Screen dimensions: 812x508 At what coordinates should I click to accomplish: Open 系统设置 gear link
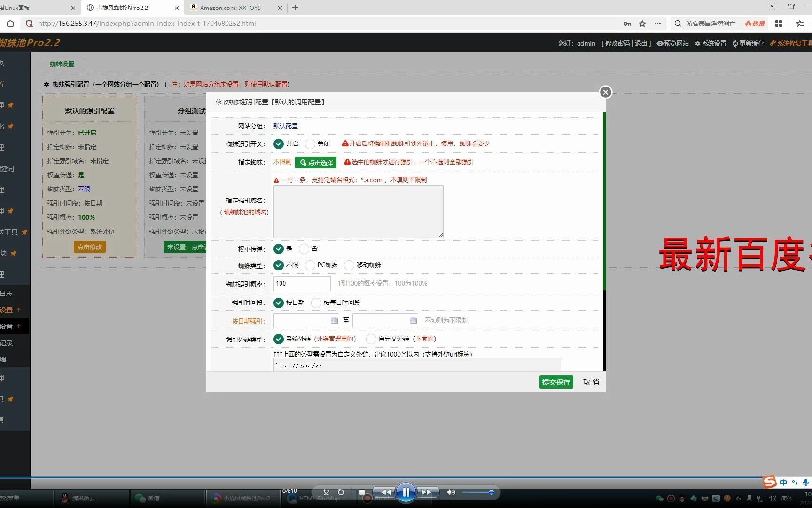coord(710,43)
